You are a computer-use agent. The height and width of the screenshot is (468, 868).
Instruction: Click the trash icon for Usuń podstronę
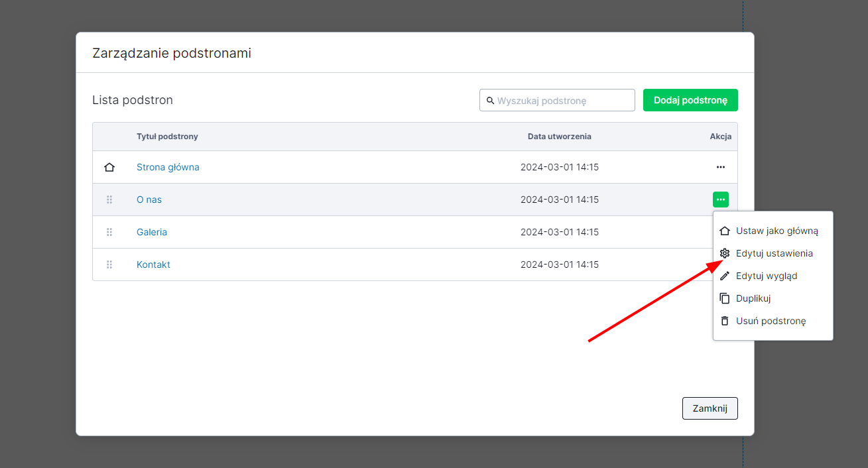[725, 321]
